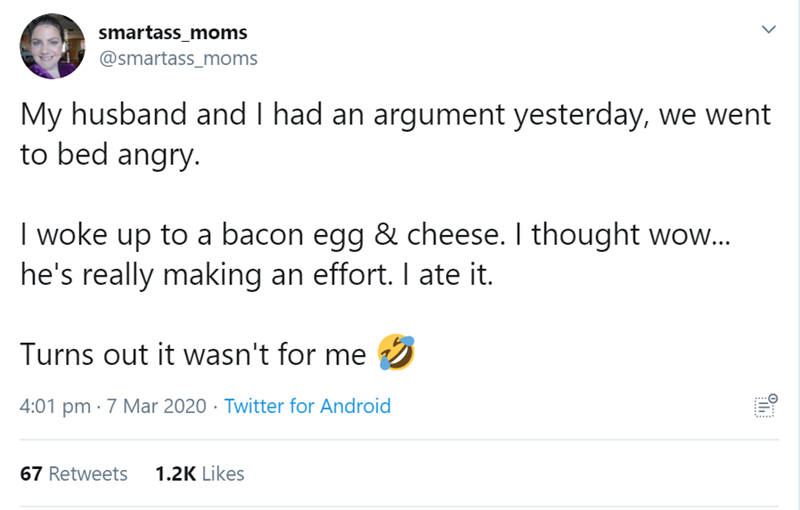Screen dimensions: 800x510
Task: Click the "Turns out it wasn't for me" text
Action: (194, 352)
